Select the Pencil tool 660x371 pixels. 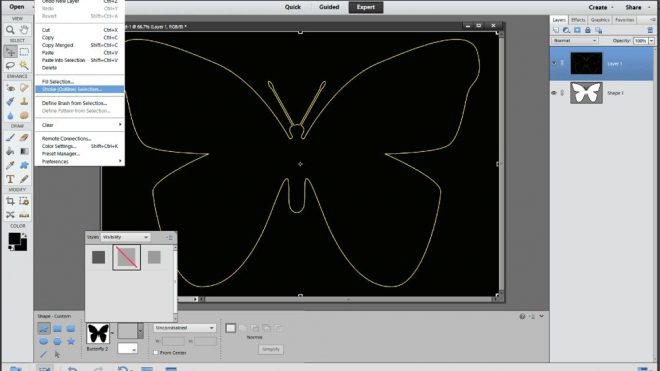[x=24, y=179]
